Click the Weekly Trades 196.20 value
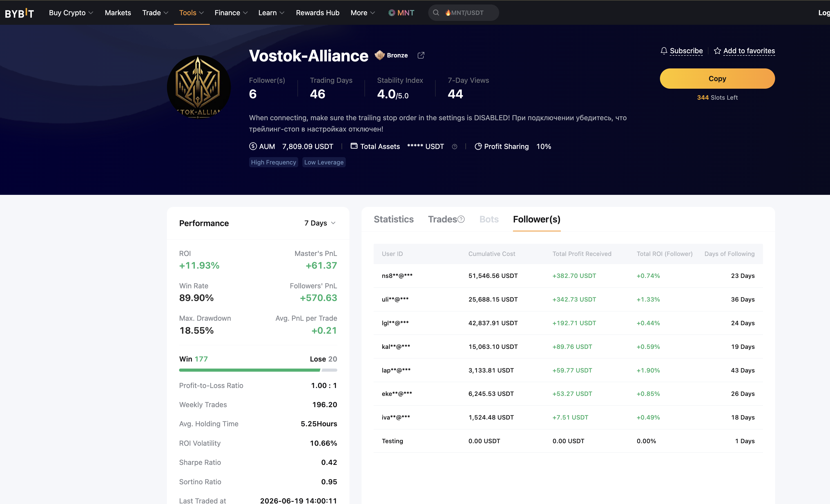This screenshot has width=830, height=504. [324, 404]
